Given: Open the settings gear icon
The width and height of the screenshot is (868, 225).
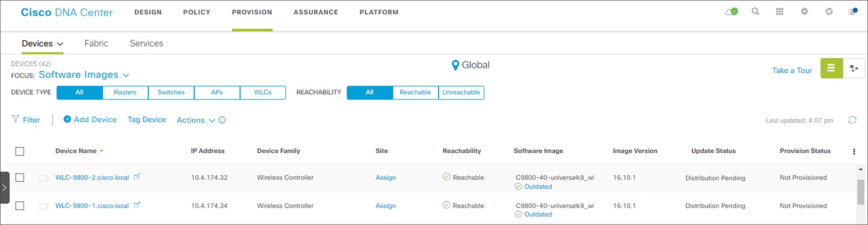Looking at the screenshot, I should coord(804,11).
